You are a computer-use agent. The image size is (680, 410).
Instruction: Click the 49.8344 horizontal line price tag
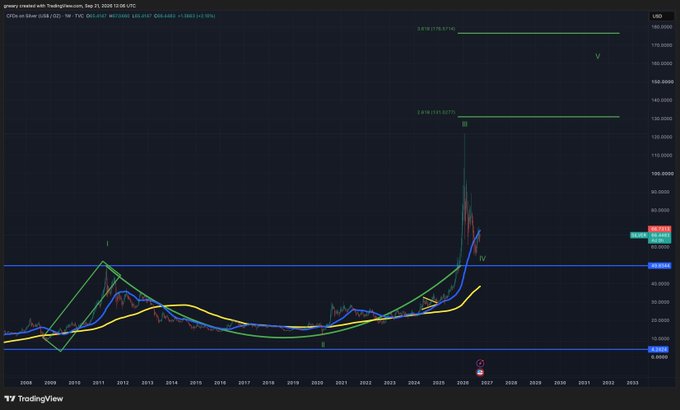click(x=660, y=266)
